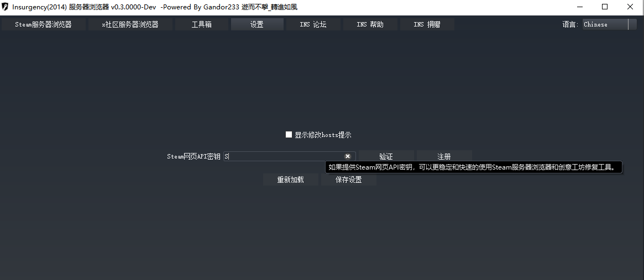
Task: Open the x社区服务器浏览器 tab
Action: (x=130, y=24)
